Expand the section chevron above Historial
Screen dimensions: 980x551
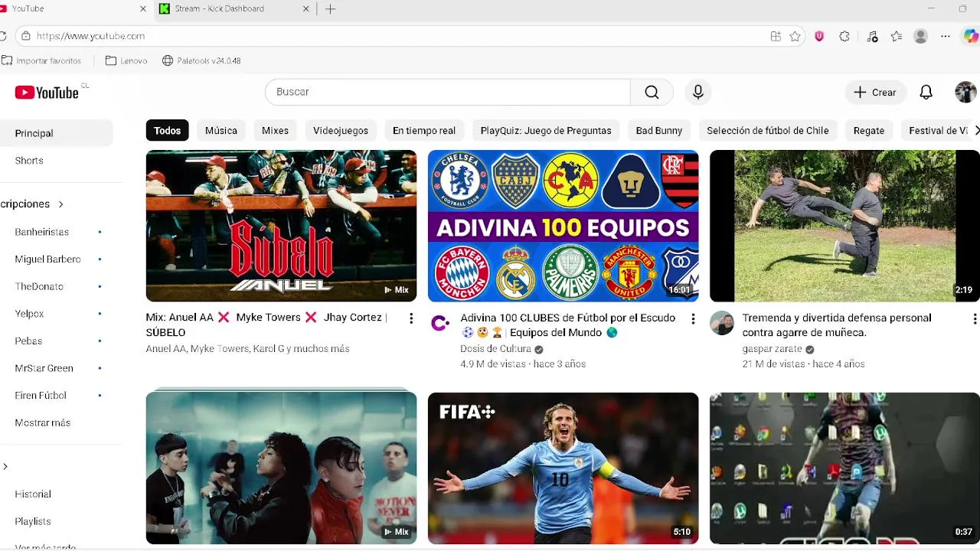coord(5,467)
